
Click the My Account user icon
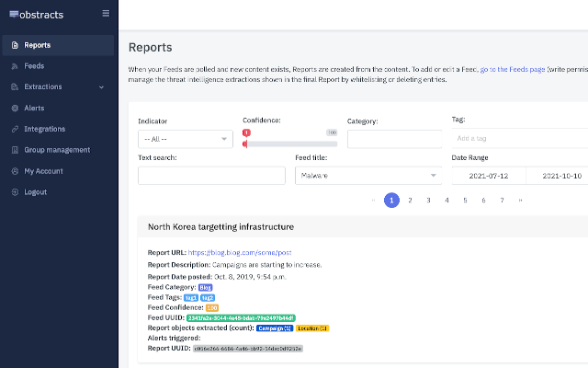click(x=14, y=171)
